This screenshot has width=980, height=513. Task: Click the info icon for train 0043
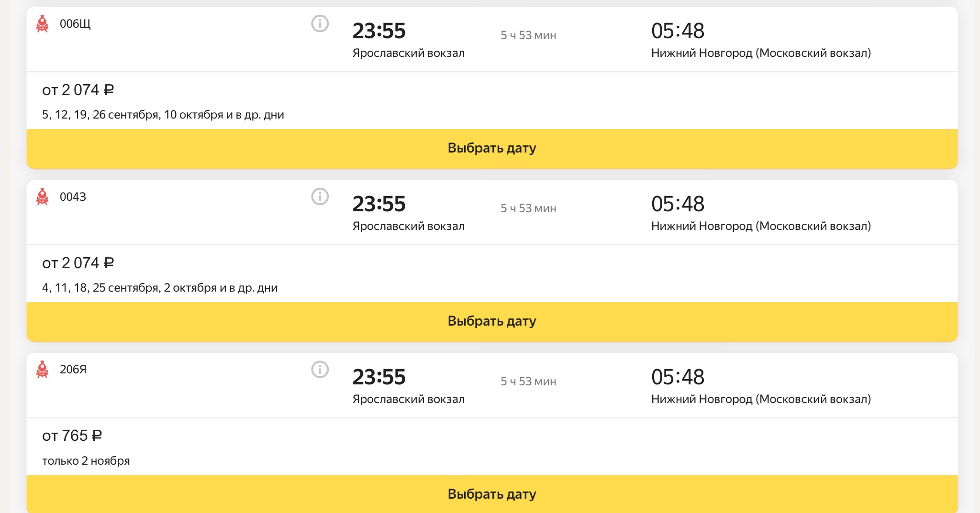coord(320,196)
